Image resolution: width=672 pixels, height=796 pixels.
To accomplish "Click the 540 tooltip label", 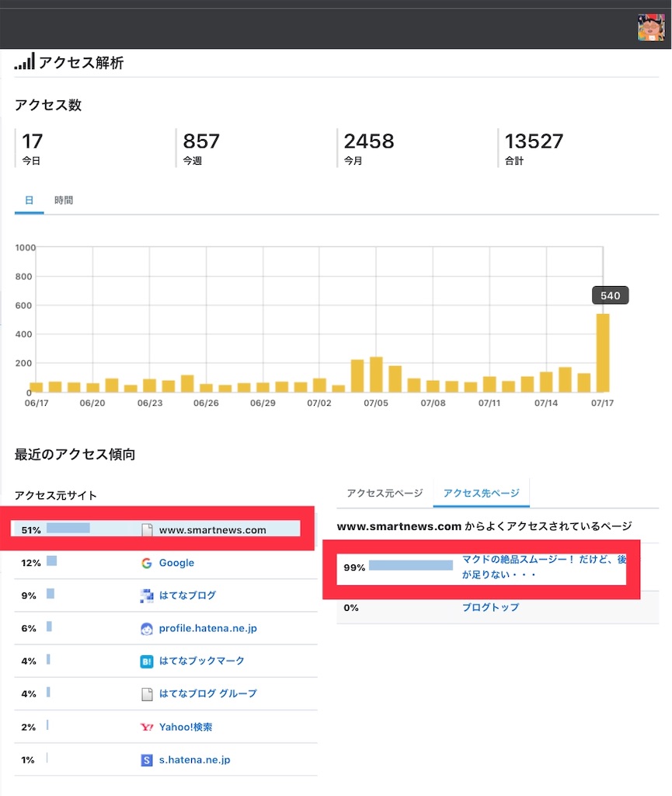I will click(610, 295).
